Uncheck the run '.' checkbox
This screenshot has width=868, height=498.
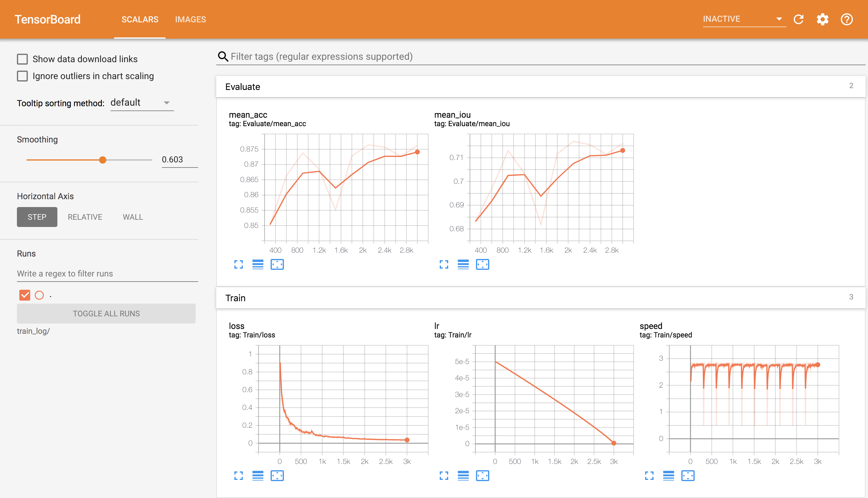pos(25,295)
